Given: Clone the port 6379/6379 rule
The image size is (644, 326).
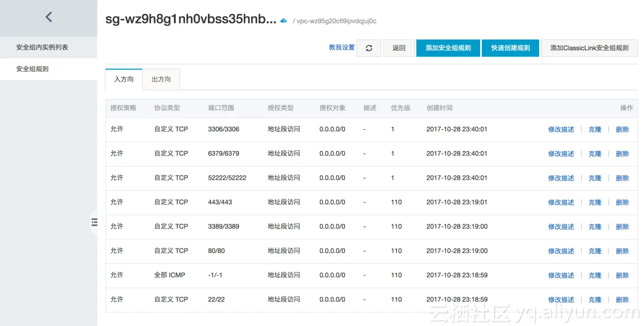Looking at the screenshot, I should coord(595,154).
